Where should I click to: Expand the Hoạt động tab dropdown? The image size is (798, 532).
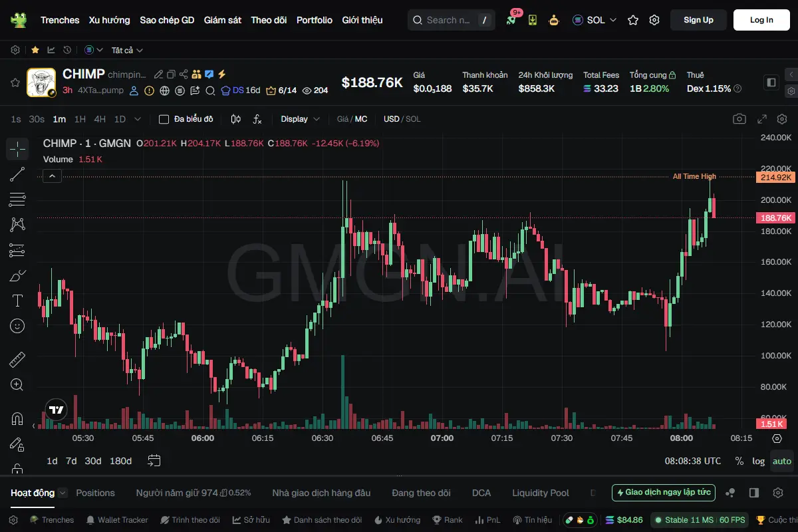point(63,493)
